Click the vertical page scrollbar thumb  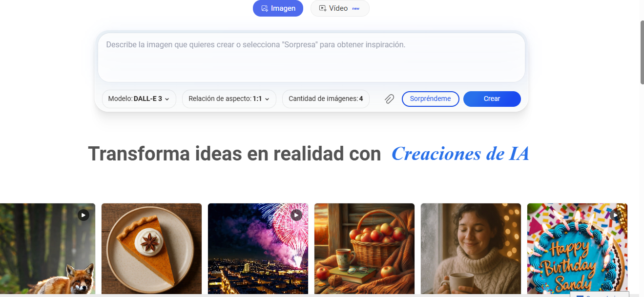point(642,53)
